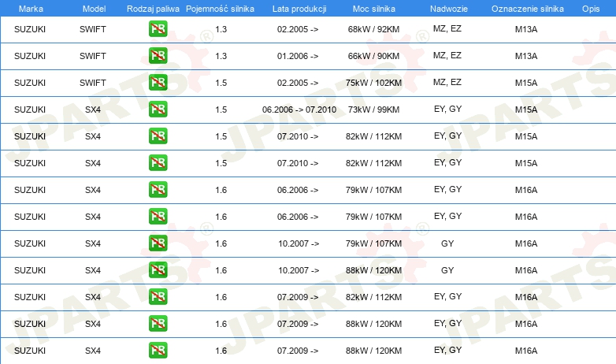Click the fuel icon in the 10.2007 79kW / 107KM row
Image resolution: width=616 pixels, height=364 pixels.
tap(158, 243)
